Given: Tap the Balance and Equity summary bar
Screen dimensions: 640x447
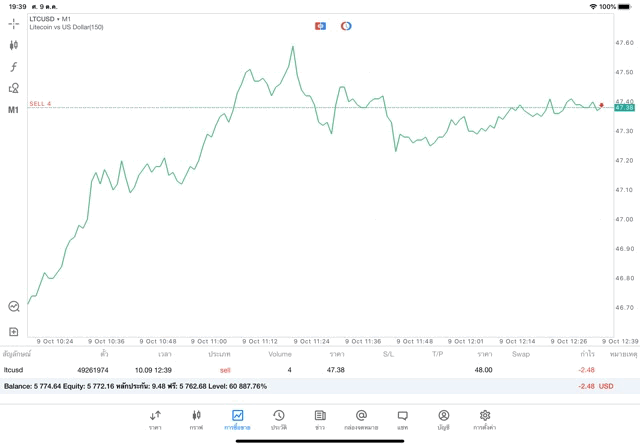Looking at the screenshot, I should point(320,386).
